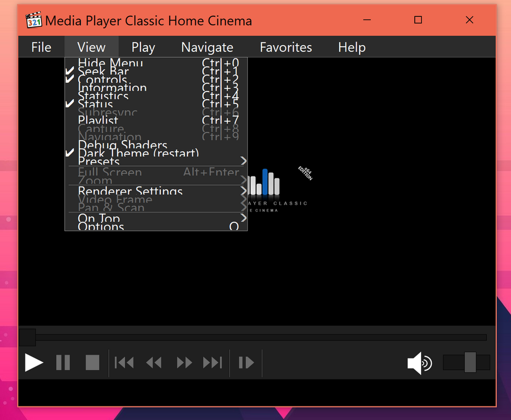Image resolution: width=511 pixels, height=420 pixels.
Task: Expand the Renderer Settings submenu
Action: point(156,190)
